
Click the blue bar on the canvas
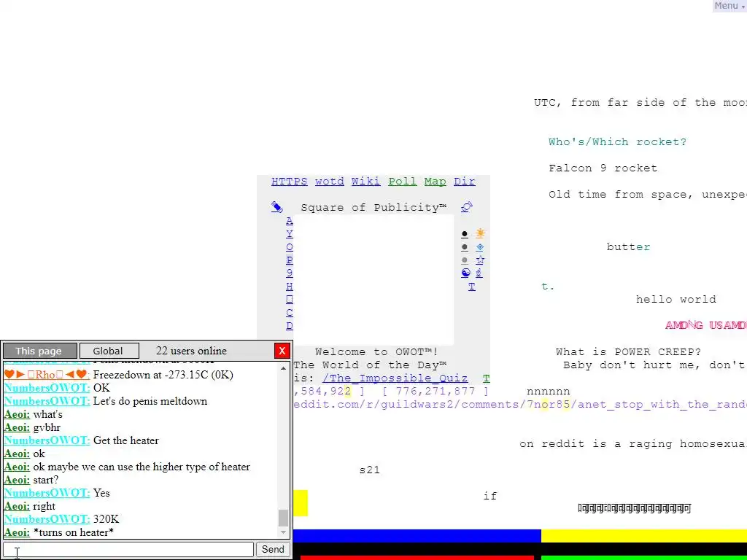[417, 536]
